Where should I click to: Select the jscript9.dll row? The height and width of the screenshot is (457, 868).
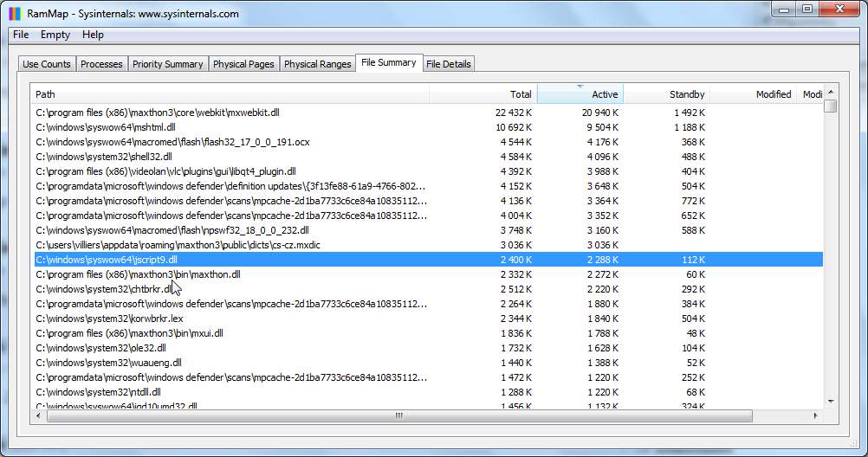point(429,260)
